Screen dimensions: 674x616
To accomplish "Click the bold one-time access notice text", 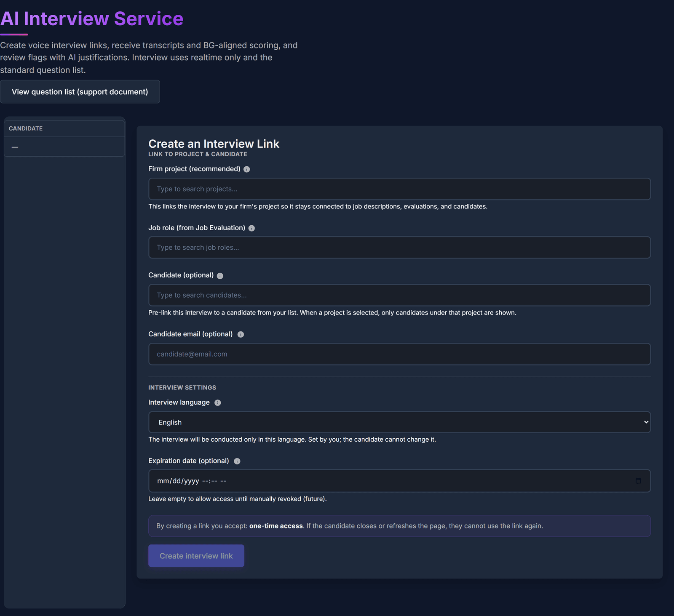I will [276, 526].
